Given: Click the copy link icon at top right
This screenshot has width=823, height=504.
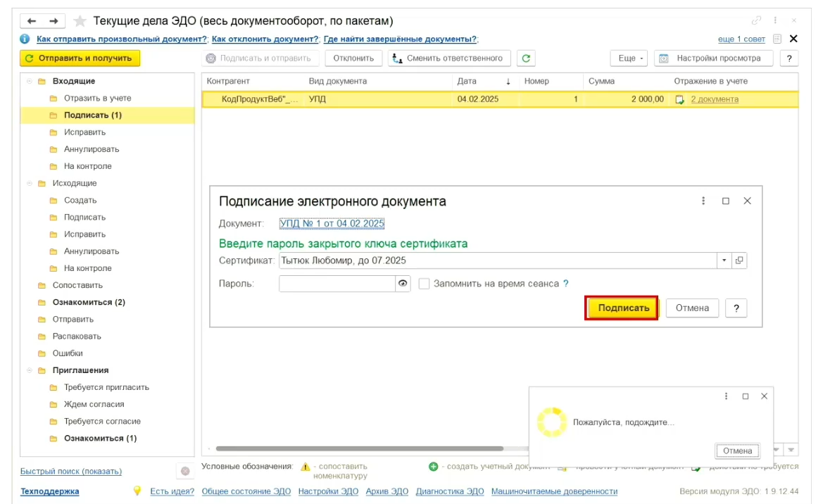Looking at the screenshot, I should tap(757, 20).
